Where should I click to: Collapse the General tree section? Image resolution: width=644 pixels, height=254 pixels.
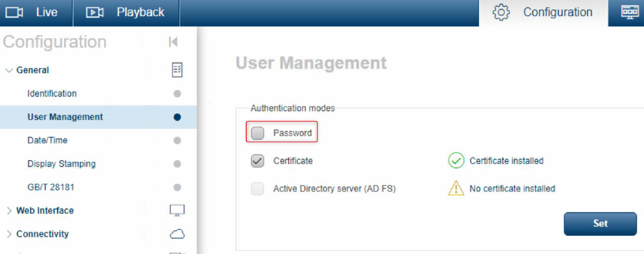(9, 71)
